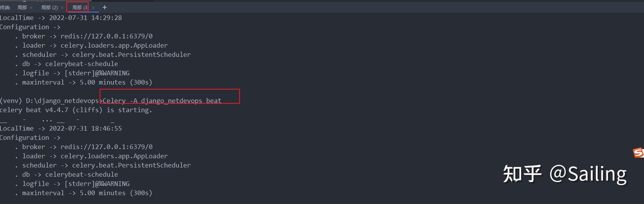Click the LocalTime 18:46:55 output line
This screenshot has height=204, width=644.
point(61,128)
